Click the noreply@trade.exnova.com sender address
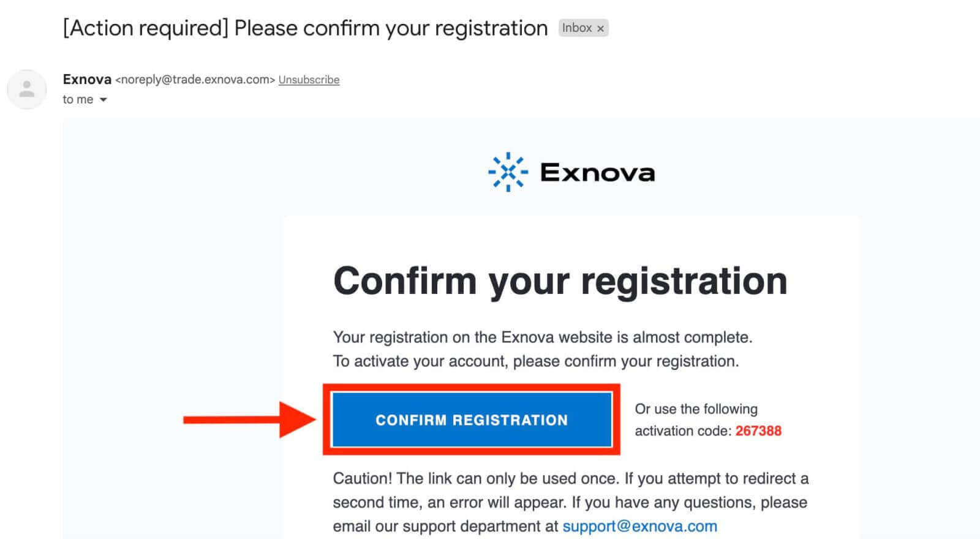This screenshot has width=980, height=539. 195,80
